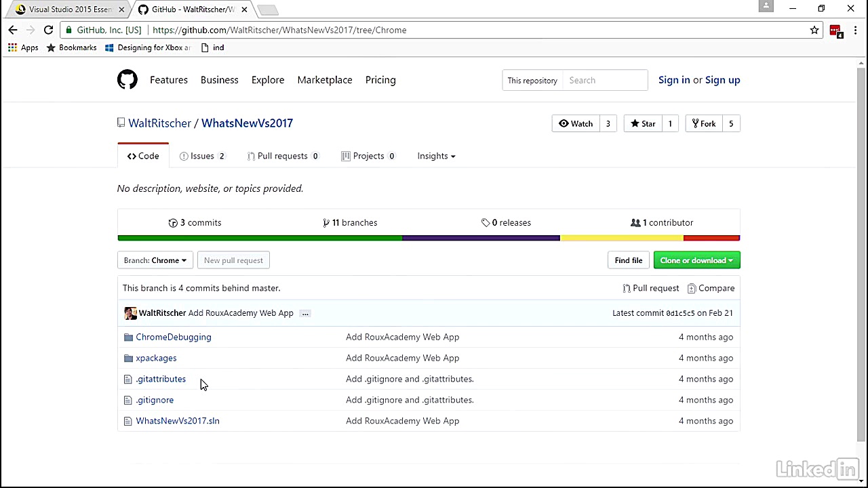Watch the repository
This screenshot has width=868, height=488.
tap(576, 123)
